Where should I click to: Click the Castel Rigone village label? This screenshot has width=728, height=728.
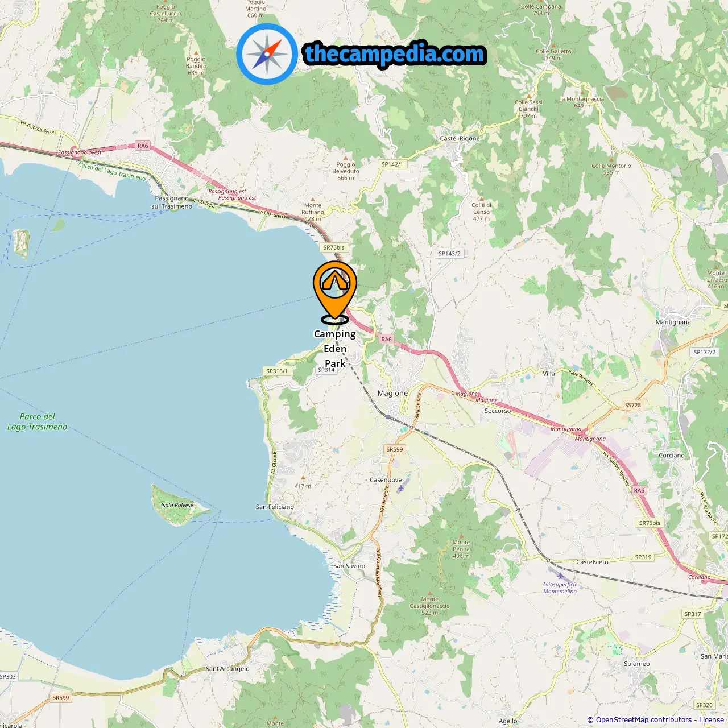460,138
